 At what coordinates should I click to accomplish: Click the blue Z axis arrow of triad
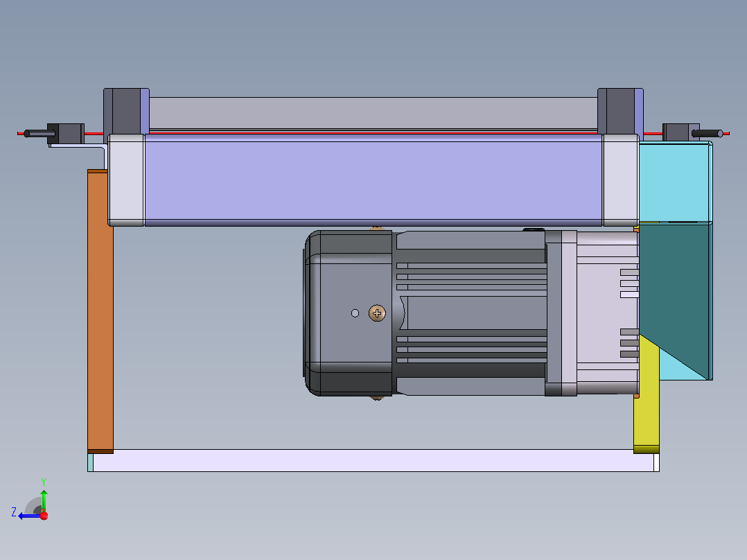point(29,516)
